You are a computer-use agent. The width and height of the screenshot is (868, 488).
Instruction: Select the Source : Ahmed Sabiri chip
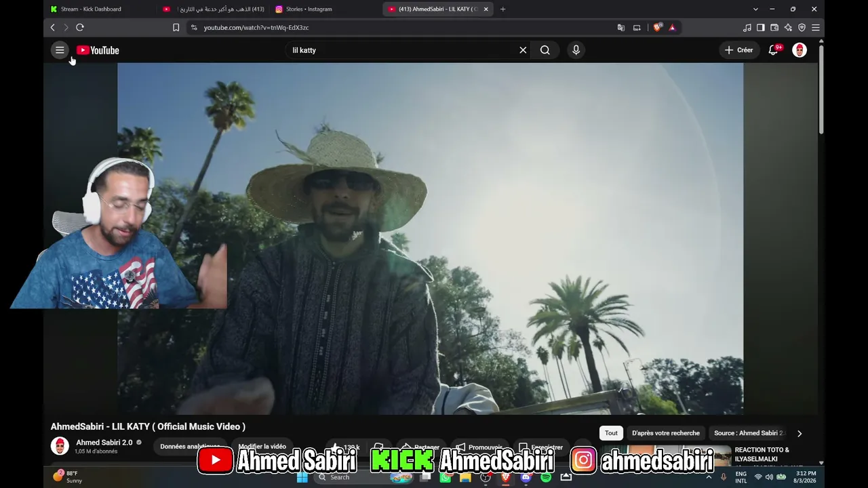pos(749,433)
